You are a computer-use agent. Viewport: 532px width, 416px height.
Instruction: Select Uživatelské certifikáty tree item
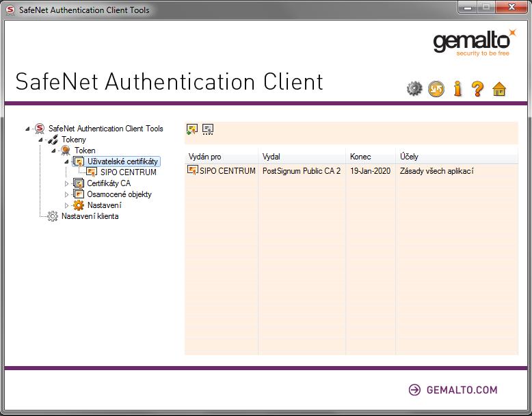pyautogui.click(x=123, y=161)
